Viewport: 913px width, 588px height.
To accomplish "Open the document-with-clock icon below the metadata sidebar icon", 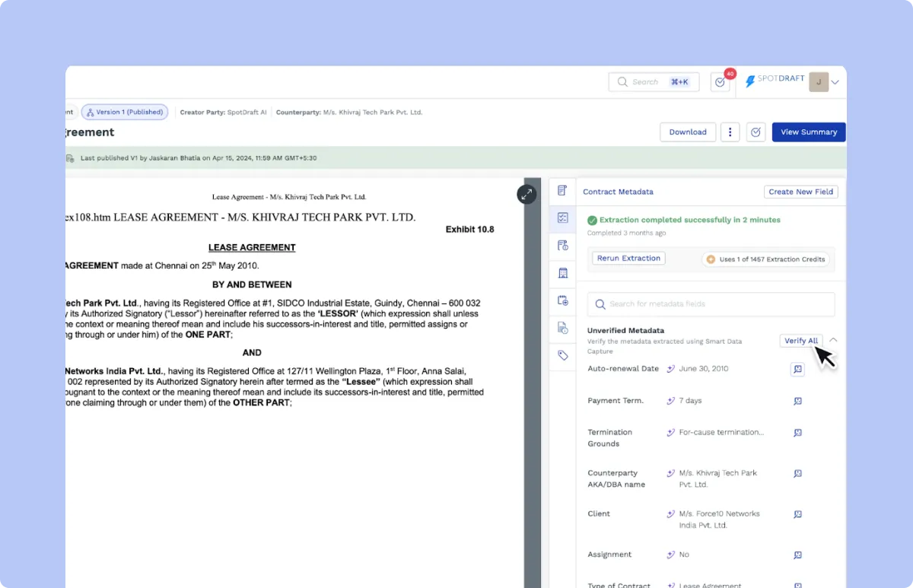I will point(562,245).
